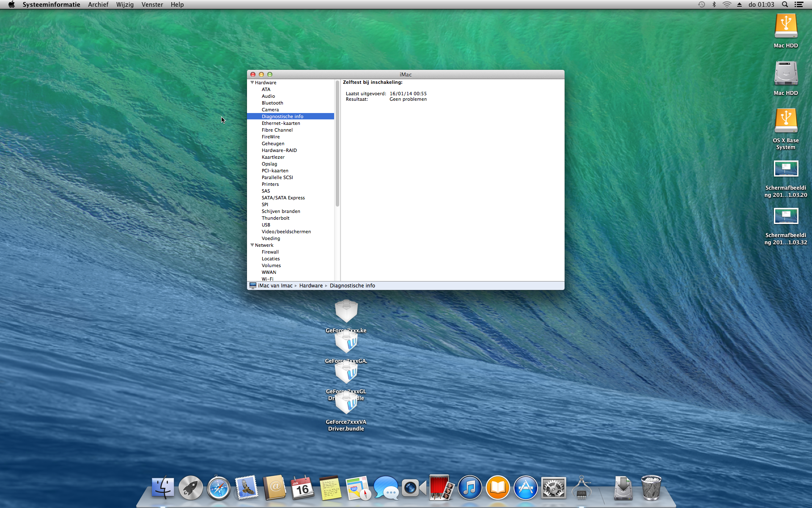Select OS X Base System drive icon
This screenshot has width=812, height=508.
[x=786, y=121]
